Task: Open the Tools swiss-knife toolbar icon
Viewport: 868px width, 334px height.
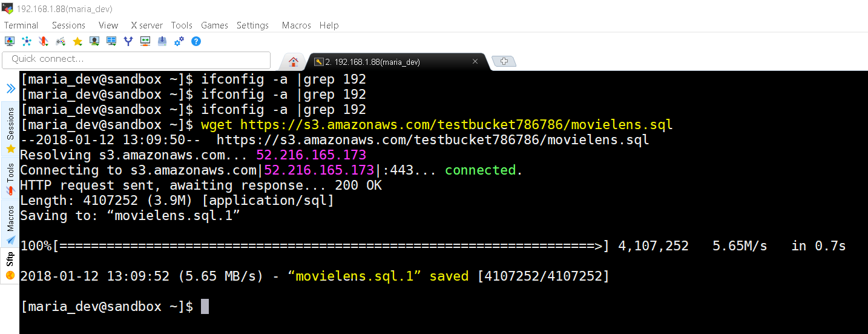Action: (43, 41)
